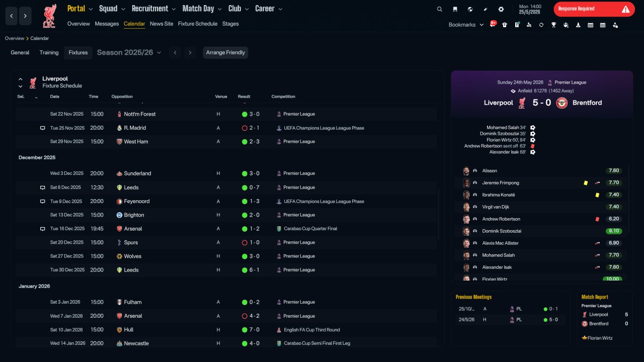Open the Season 2025/26 selector

(129, 52)
